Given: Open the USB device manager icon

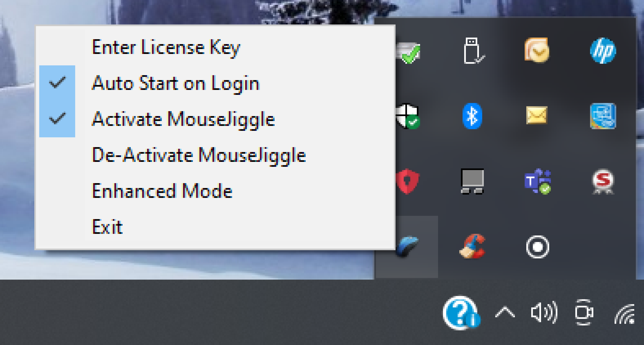Looking at the screenshot, I should coord(472,50).
